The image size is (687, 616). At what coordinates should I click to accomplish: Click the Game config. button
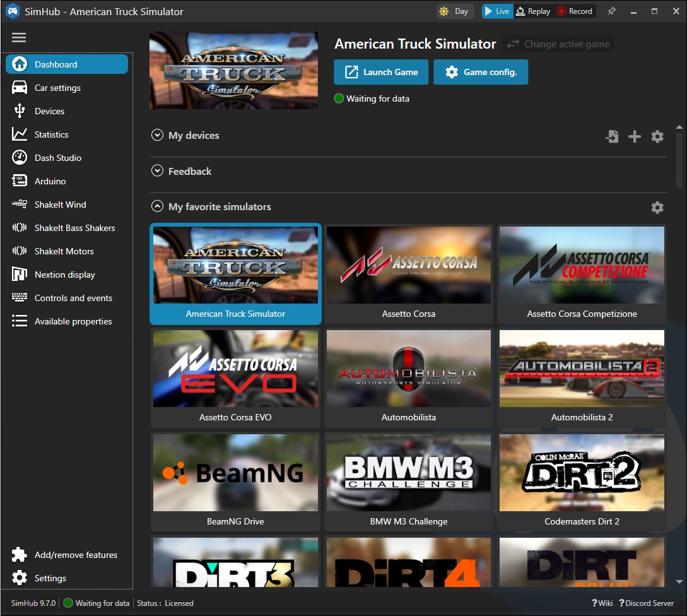pyautogui.click(x=481, y=72)
